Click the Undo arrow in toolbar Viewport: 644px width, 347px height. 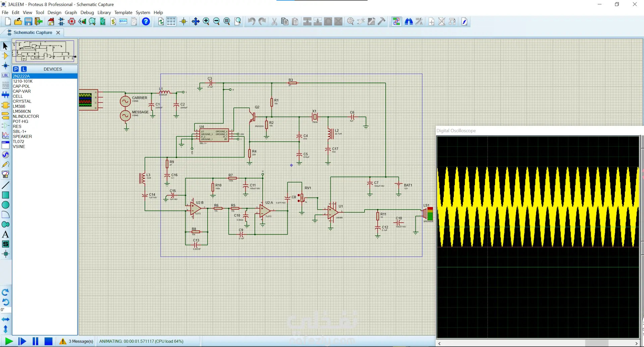click(251, 22)
